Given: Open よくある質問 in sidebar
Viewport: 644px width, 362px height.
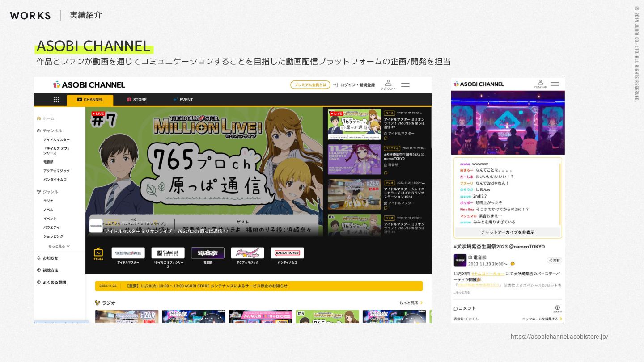Looking at the screenshot, I should (x=51, y=282).
